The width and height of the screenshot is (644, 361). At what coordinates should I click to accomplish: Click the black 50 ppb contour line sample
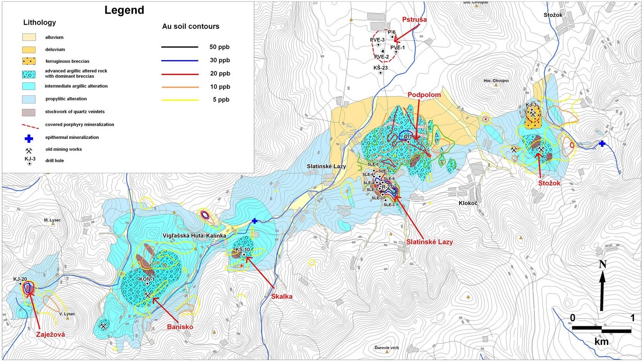click(180, 47)
